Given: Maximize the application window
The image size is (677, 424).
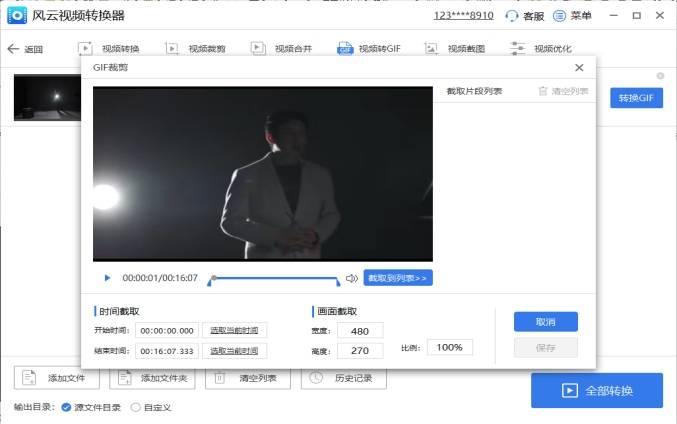Looking at the screenshot, I should pos(636,16).
